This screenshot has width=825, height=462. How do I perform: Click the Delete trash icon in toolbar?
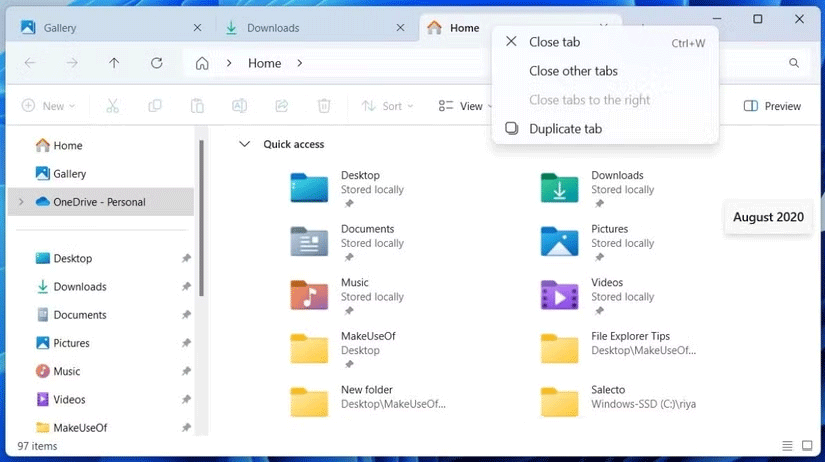(x=324, y=106)
